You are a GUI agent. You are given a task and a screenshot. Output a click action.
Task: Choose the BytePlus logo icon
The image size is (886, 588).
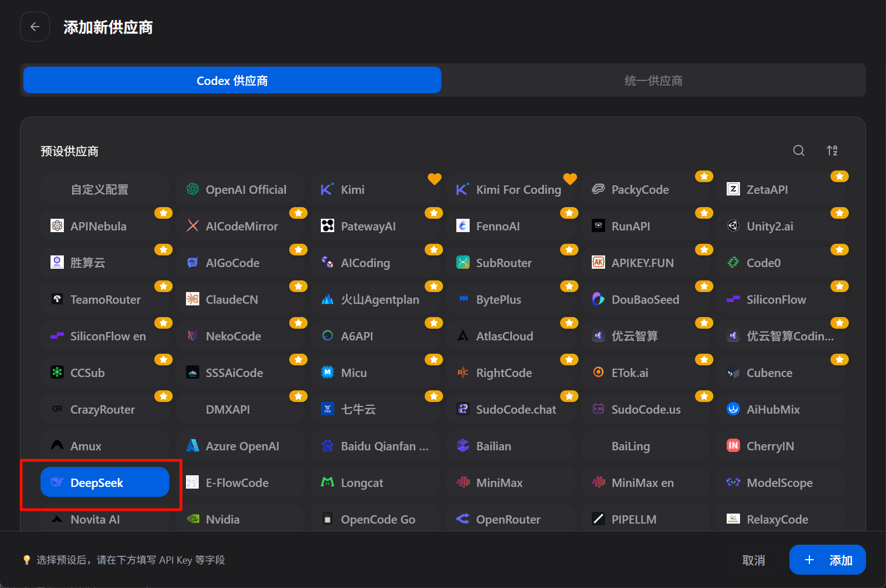(462, 299)
